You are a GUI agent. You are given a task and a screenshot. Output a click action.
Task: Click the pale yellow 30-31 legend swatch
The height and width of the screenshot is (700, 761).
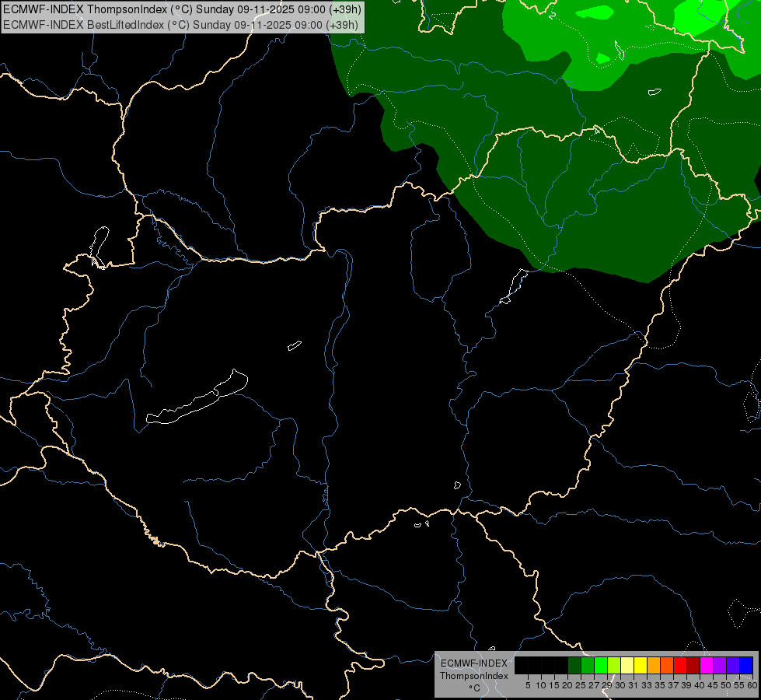pyautogui.click(x=627, y=665)
